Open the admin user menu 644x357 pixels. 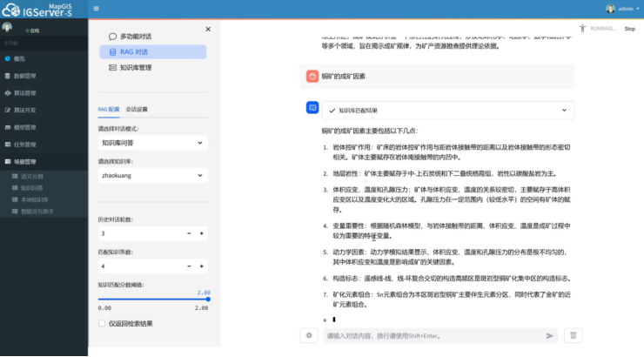pos(622,9)
